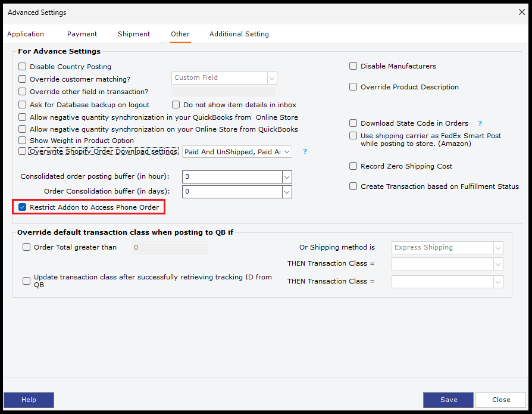Toggle Record Zero Shipping Cost checkbox
Screen dimensions: 532x414
[353, 166]
